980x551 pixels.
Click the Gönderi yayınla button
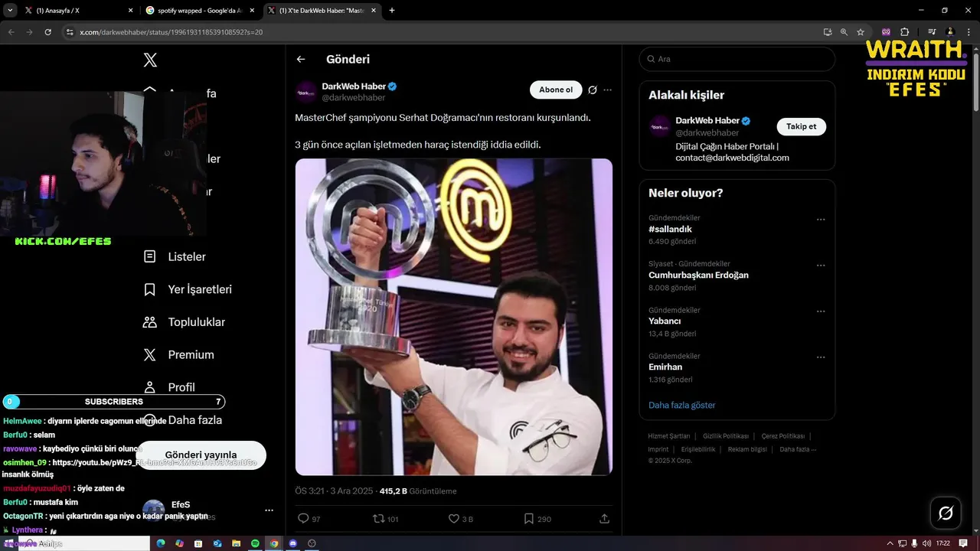(201, 455)
